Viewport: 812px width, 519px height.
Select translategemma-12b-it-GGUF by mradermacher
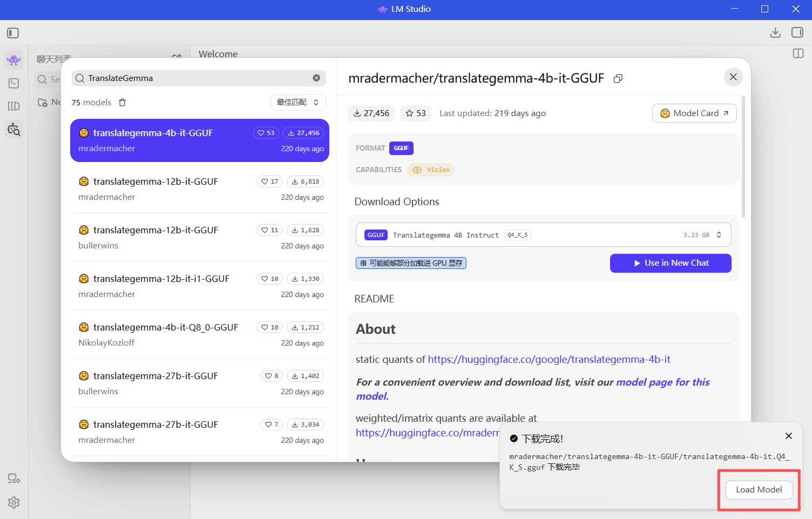pos(200,189)
